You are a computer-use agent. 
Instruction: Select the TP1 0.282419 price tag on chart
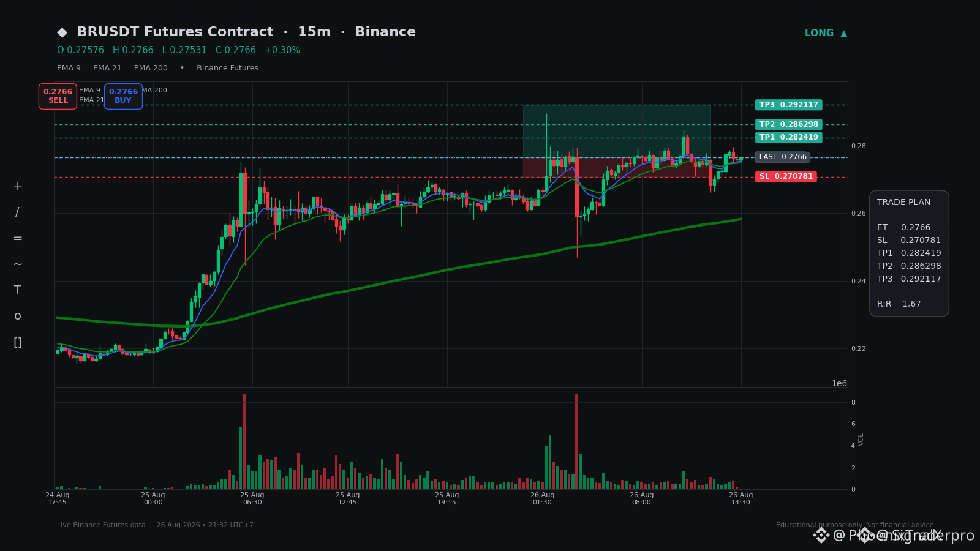[x=789, y=137]
